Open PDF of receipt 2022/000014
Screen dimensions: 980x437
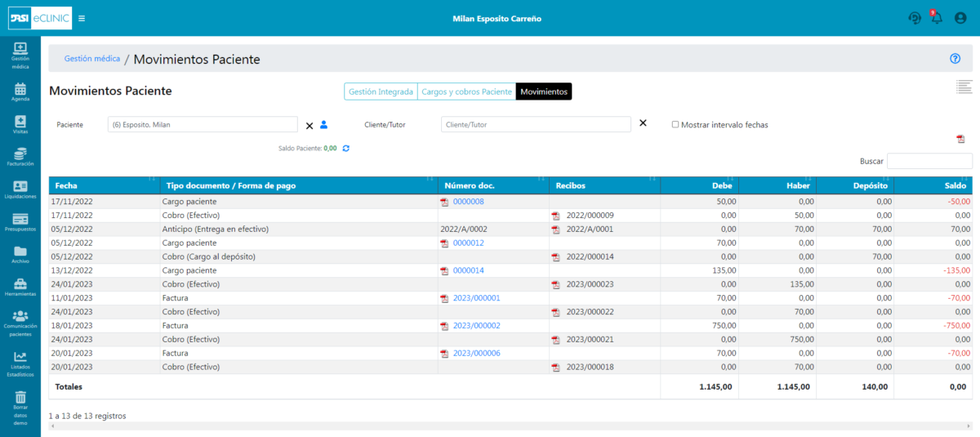pos(555,257)
